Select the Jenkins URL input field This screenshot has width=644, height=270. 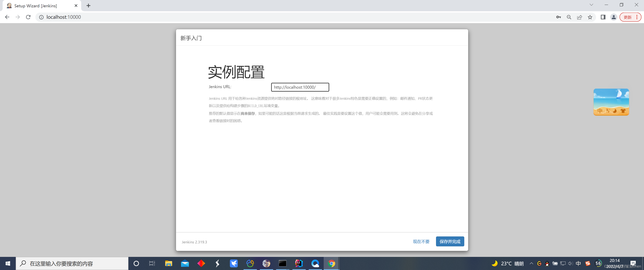tap(300, 87)
